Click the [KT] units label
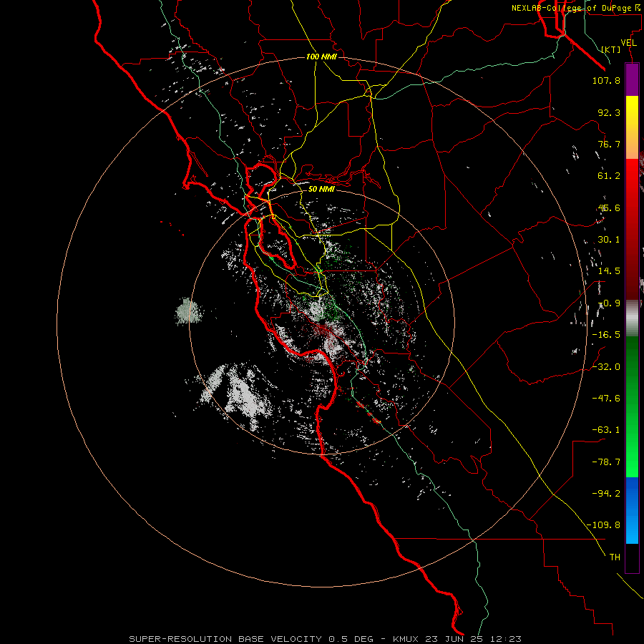 [x=611, y=49]
